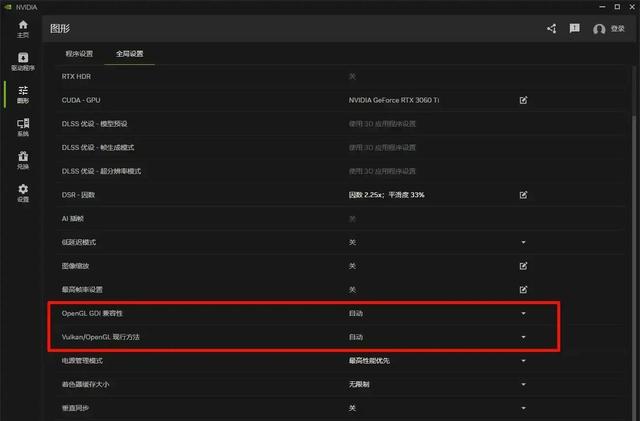Screen dimensions: 640x421
Task: Click the DSR - 因数 label
Action: point(78,195)
